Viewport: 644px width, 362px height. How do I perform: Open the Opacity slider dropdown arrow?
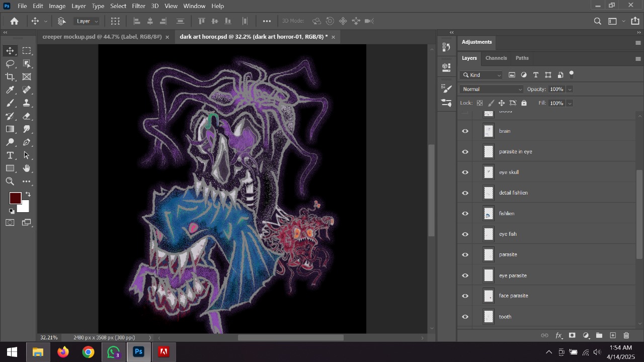click(570, 89)
